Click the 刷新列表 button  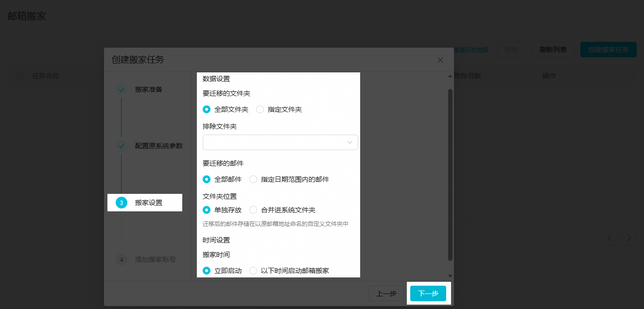coord(553,50)
